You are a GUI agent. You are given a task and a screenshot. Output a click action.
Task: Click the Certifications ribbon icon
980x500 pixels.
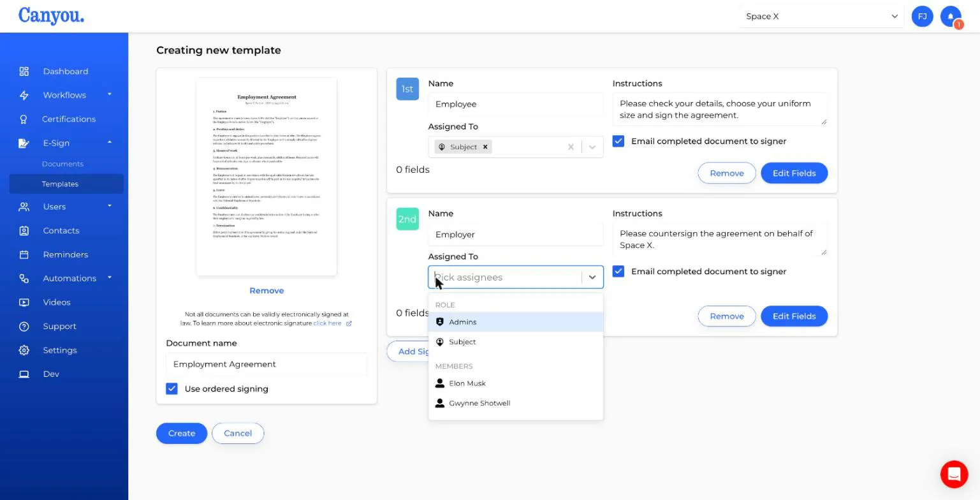click(24, 119)
